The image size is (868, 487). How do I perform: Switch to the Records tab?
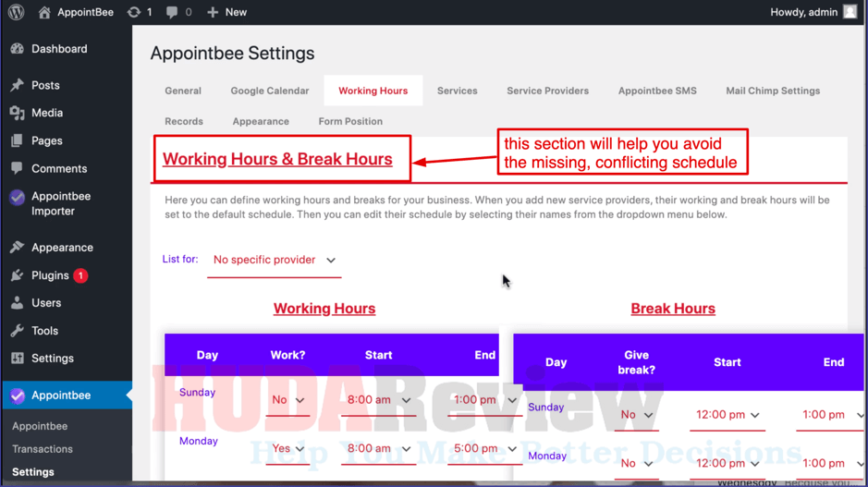pyautogui.click(x=184, y=121)
